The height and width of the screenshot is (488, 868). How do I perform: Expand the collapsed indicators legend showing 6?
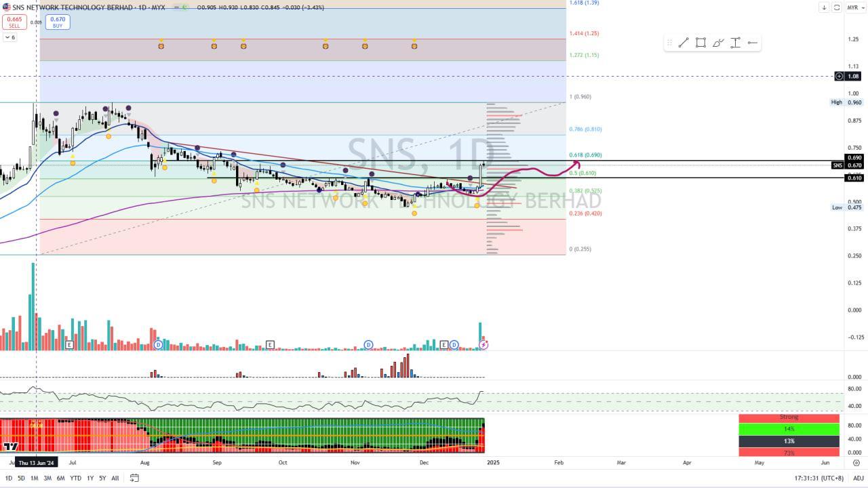[x=9, y=37]
